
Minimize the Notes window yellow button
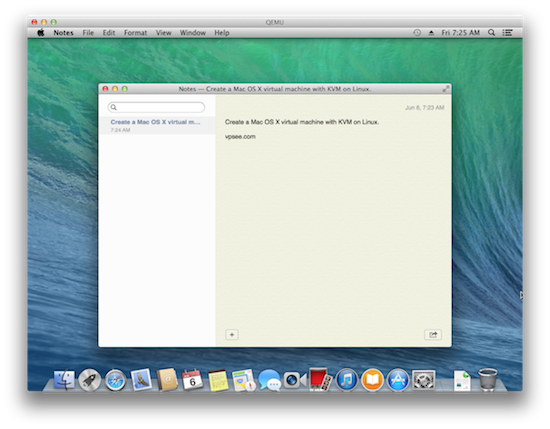click(115, 89)
